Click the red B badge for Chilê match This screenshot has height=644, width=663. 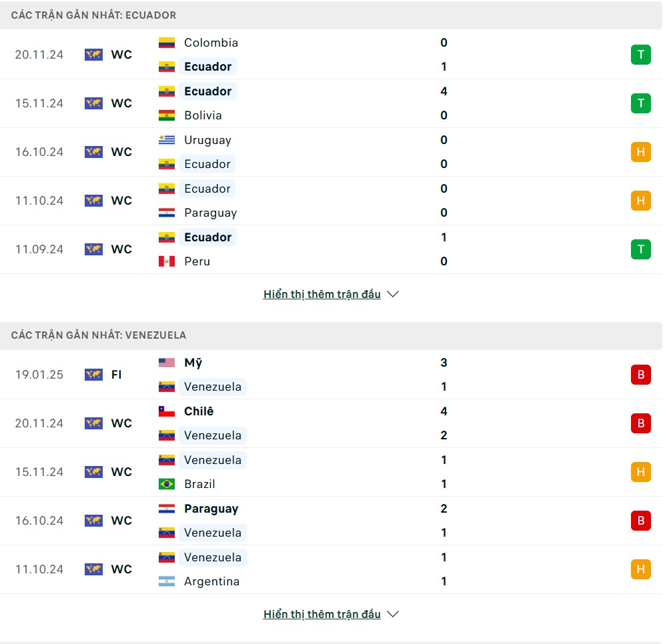(640, 423)
